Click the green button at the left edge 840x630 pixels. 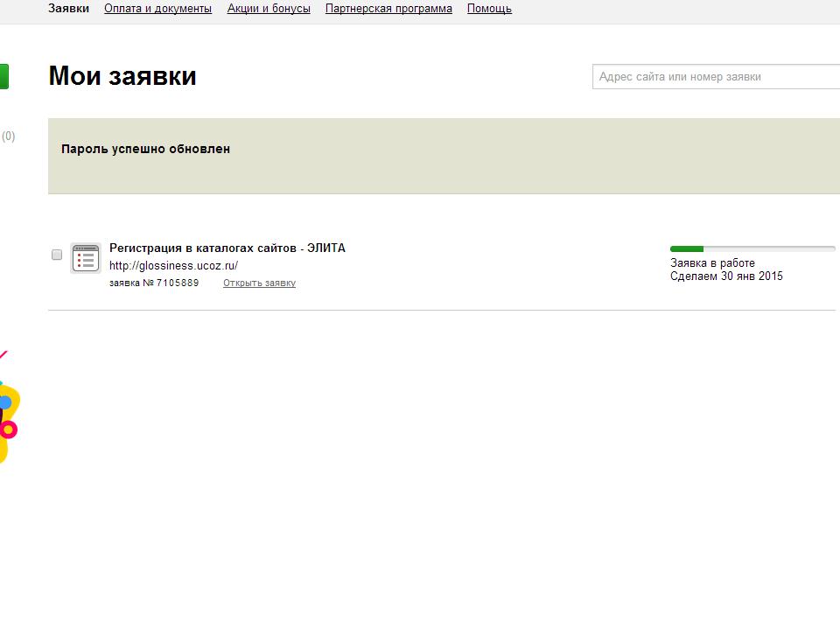tap(4, 77)
